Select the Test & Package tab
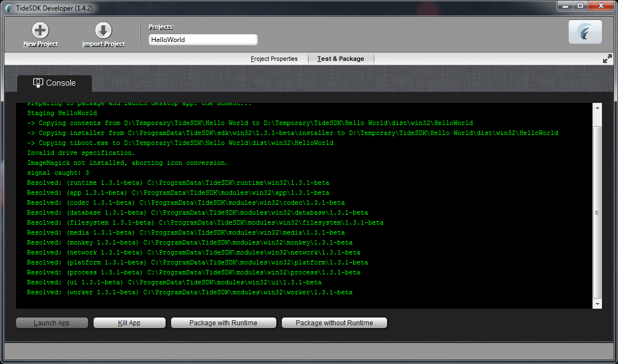The height and width of the screenshot is (364, 618). click(x=341, y=59)
